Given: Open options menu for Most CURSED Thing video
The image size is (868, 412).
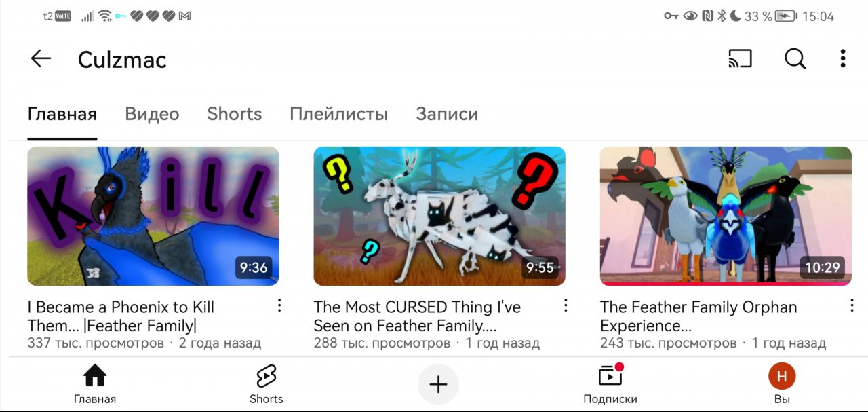Looking at the screenshot, I should click(566, 306).
